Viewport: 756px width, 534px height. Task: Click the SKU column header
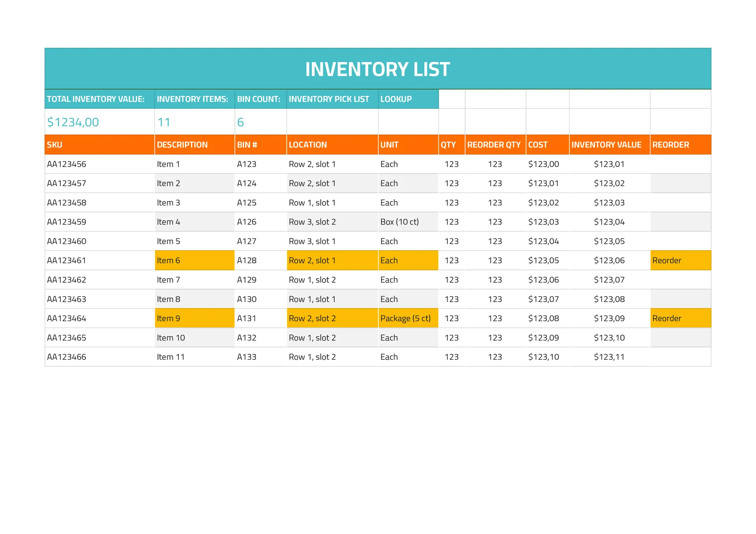point(55,145)
